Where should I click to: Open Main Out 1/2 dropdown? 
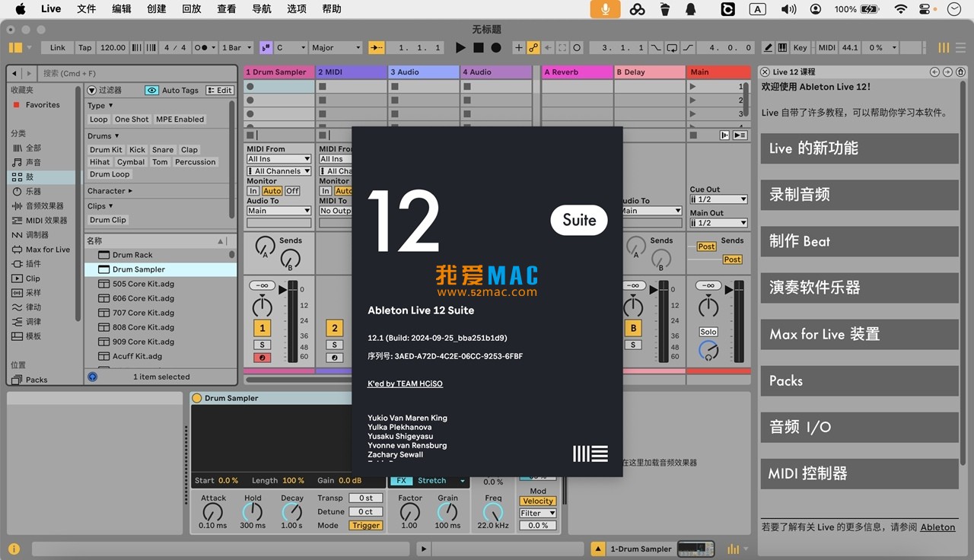click(718, 223)
